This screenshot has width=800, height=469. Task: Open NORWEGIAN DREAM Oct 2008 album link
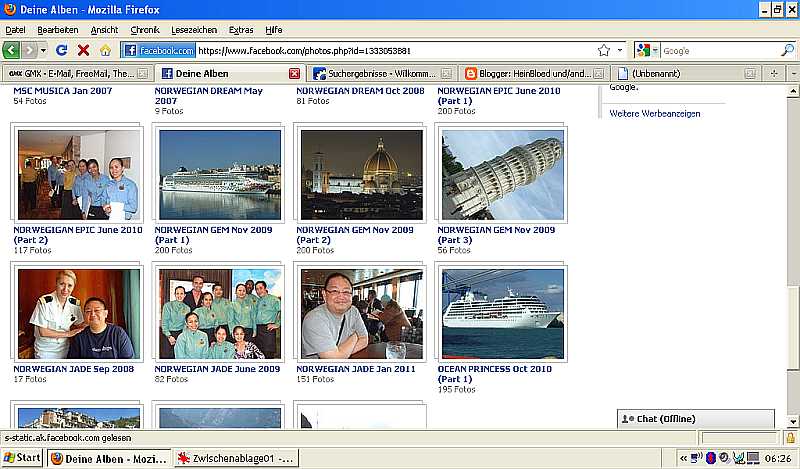pyautogui.click(x=360, y=91)
